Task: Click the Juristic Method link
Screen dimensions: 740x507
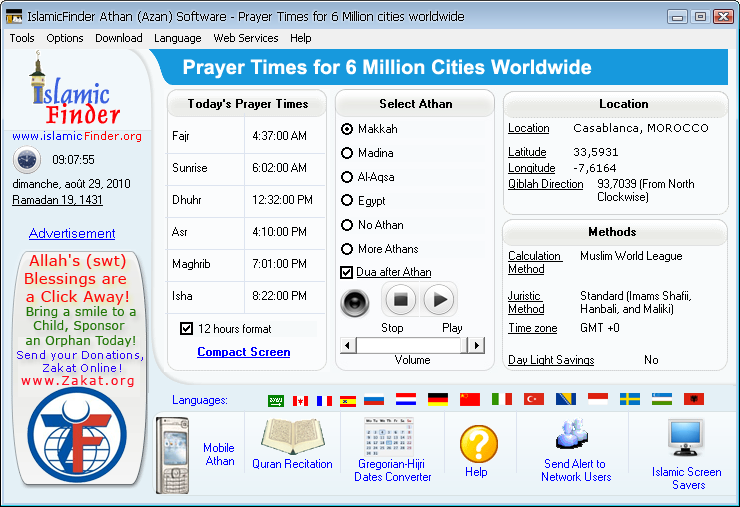Action: (x=526, y=303)
